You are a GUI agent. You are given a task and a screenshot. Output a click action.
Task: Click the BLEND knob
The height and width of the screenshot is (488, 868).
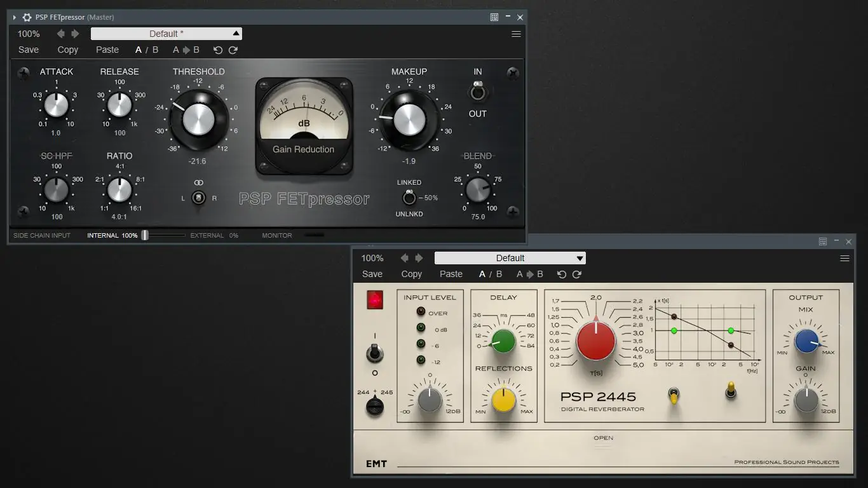pos(478,189)
